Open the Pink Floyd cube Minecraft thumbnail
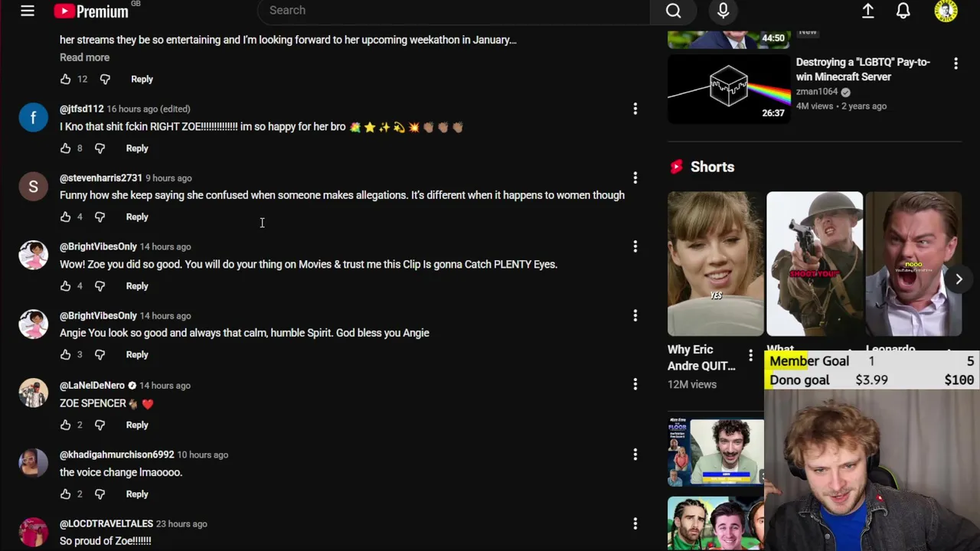980x551 pixels. click(x=729, y=89)
